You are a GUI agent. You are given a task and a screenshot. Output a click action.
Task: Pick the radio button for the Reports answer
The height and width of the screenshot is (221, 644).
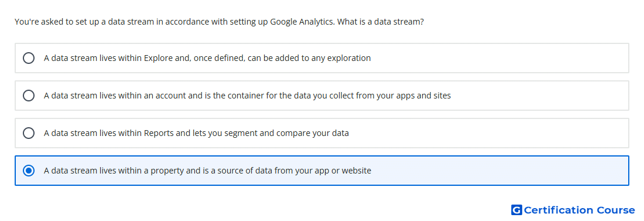pos(29,133)
